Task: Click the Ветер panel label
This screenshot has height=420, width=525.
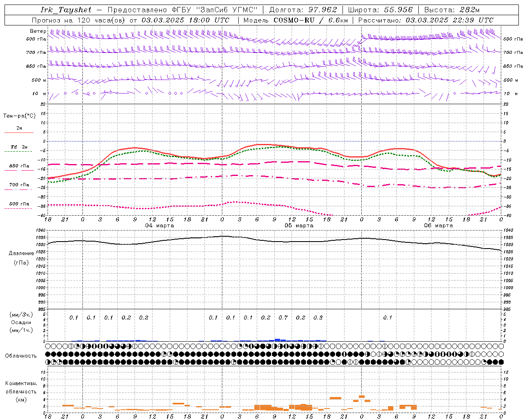Action: [38, 31]
